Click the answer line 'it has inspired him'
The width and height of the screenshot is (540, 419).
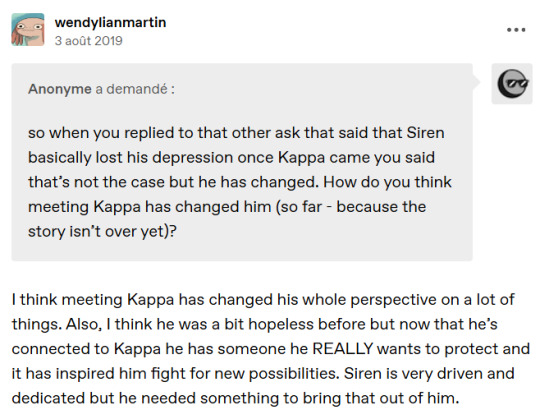pos(263,374)
